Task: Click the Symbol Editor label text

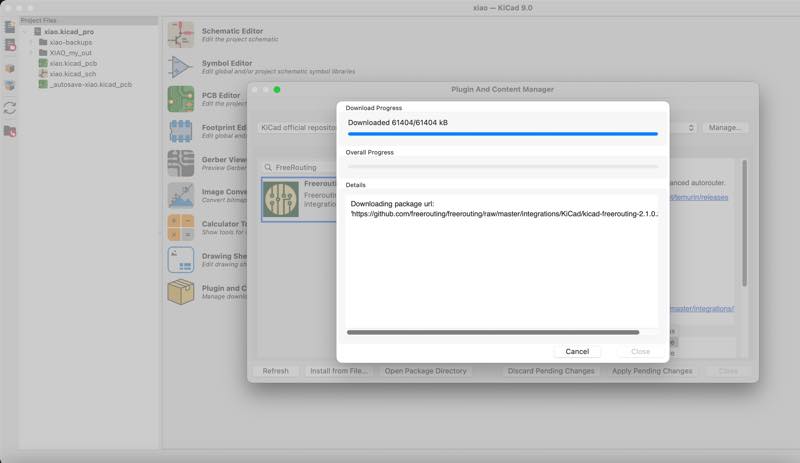Action: pyautogui.click(x=227, y=63)
